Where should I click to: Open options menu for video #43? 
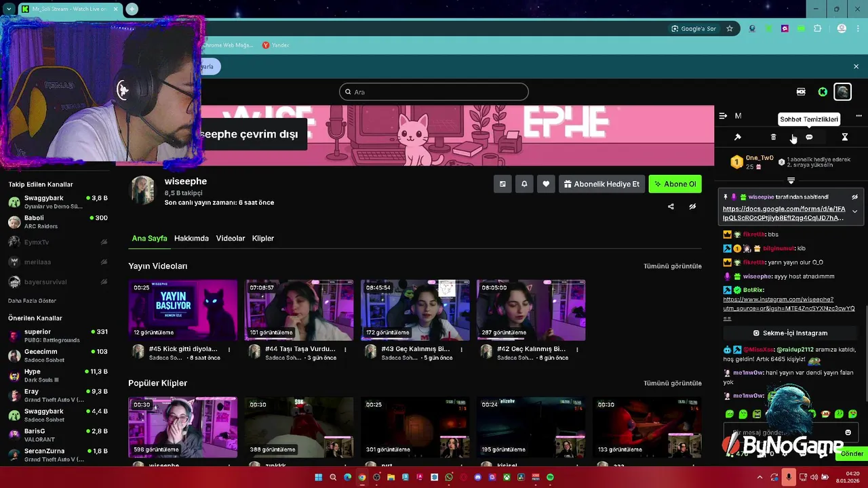point(461,350)
